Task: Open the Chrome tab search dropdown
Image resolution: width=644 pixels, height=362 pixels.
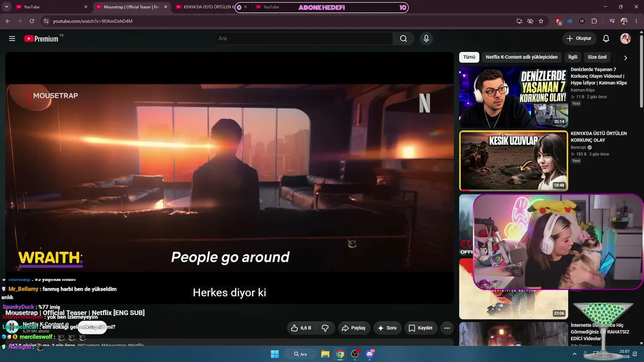Action: point(7,7)
